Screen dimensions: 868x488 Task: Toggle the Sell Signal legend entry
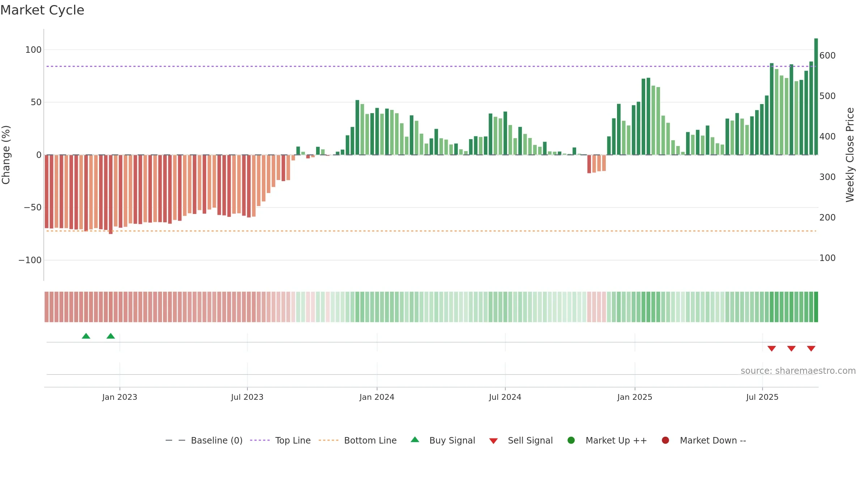pos(521,440)
